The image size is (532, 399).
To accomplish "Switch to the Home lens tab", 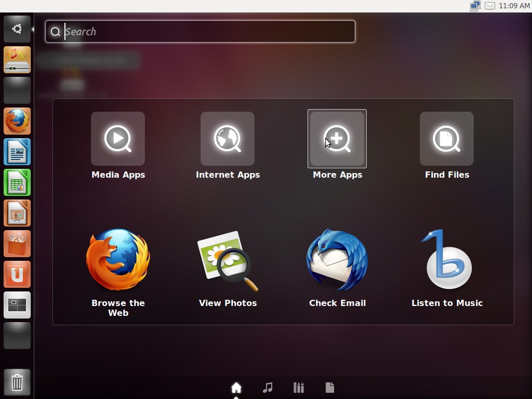I will coord(236,388).
